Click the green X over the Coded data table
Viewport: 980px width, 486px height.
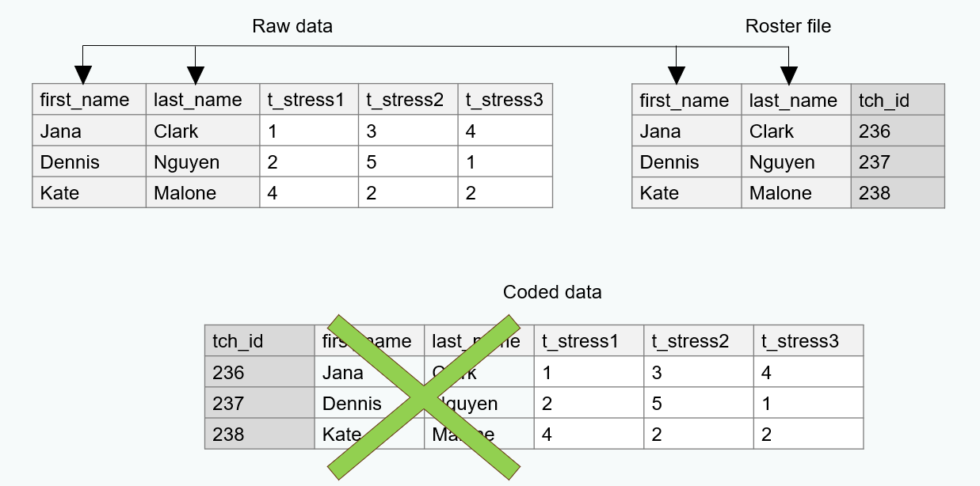[x=424, y=397]
